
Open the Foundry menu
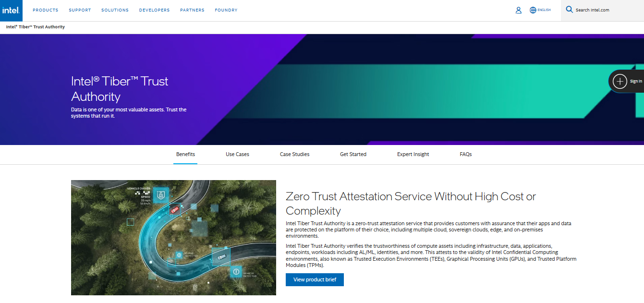[x=226, y=10]
